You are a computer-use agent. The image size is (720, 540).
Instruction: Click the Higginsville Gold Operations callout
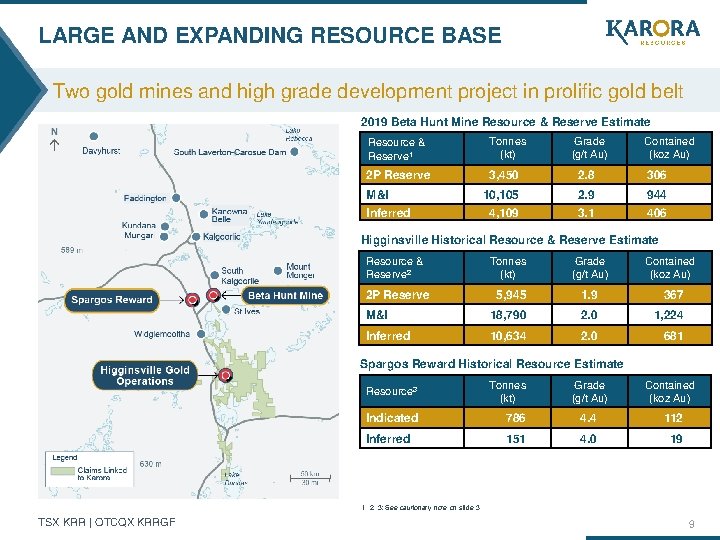click(145, 376)
